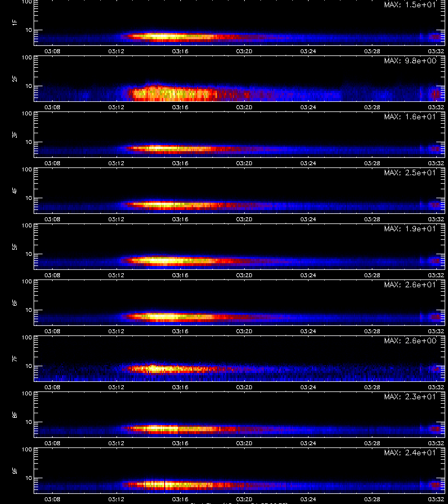Click the bright yellow burst in 7F spectrogram
The height and width of the screenshot is (504, 448).
click(157, 368)
